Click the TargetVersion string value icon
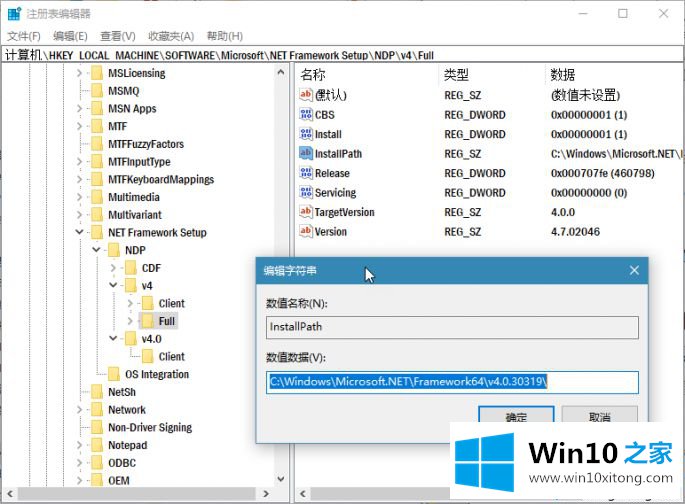685x504 pixels. 306,211
